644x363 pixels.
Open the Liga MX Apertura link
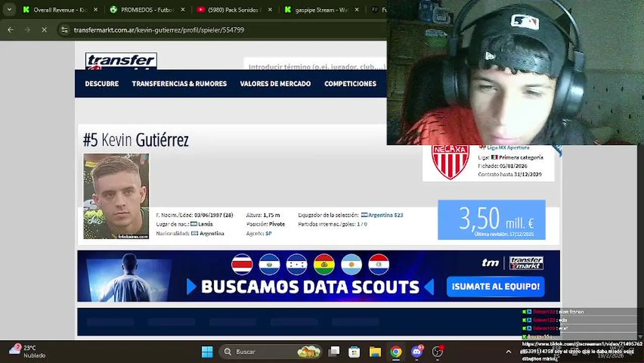pyautogui.click(x=508, y=148)
